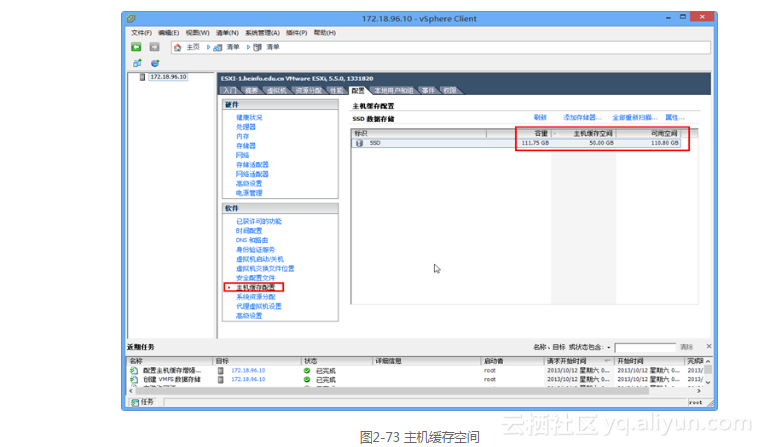Open 存储器 under hardware
Viewport: 763px width, 447px height.
[x=246, y=146]
